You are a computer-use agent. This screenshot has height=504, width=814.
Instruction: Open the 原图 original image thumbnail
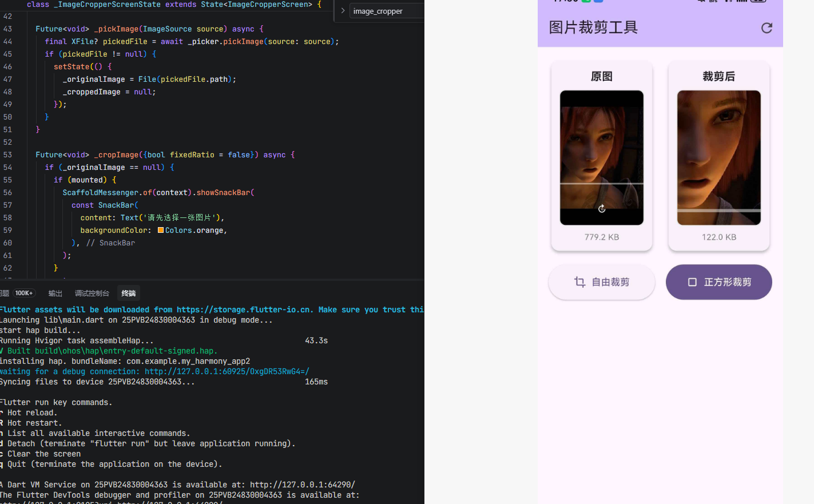tap(602, 157)
